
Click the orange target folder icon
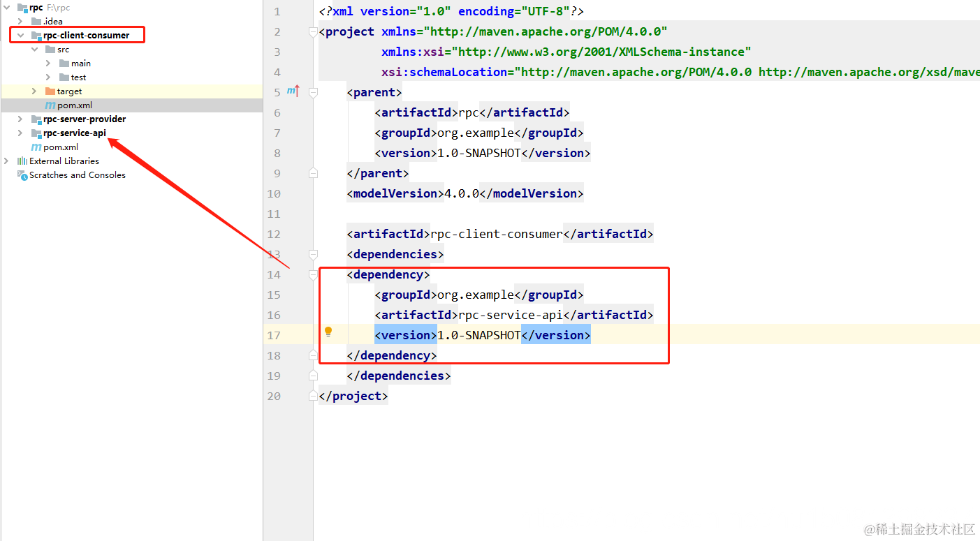[x=50, y=91]
